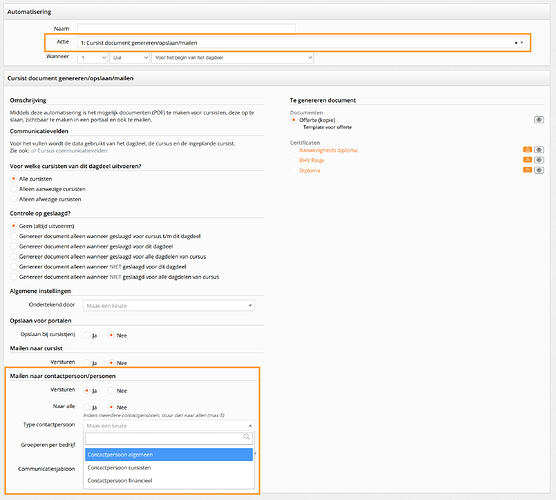The image size is (556, 500).
Task: Preview the Offerte (kopie) document via eye icon
Action: pyautogui.click(x=539, y=120)
